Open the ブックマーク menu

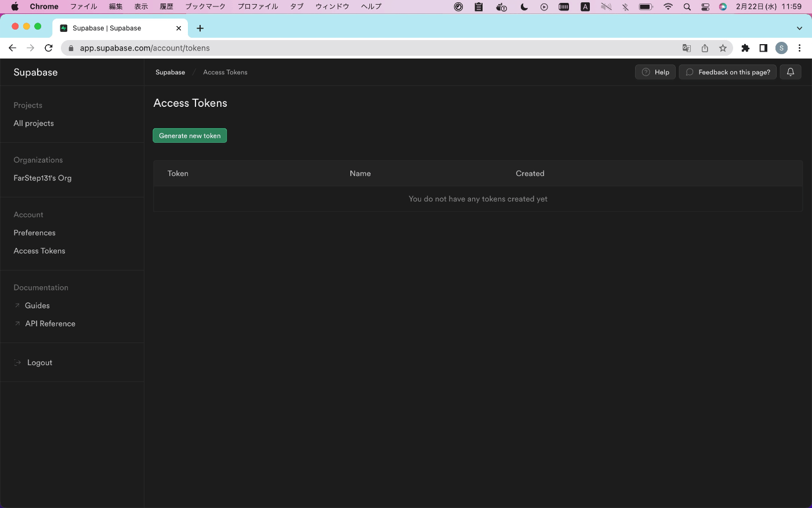[x=205, y=6]
